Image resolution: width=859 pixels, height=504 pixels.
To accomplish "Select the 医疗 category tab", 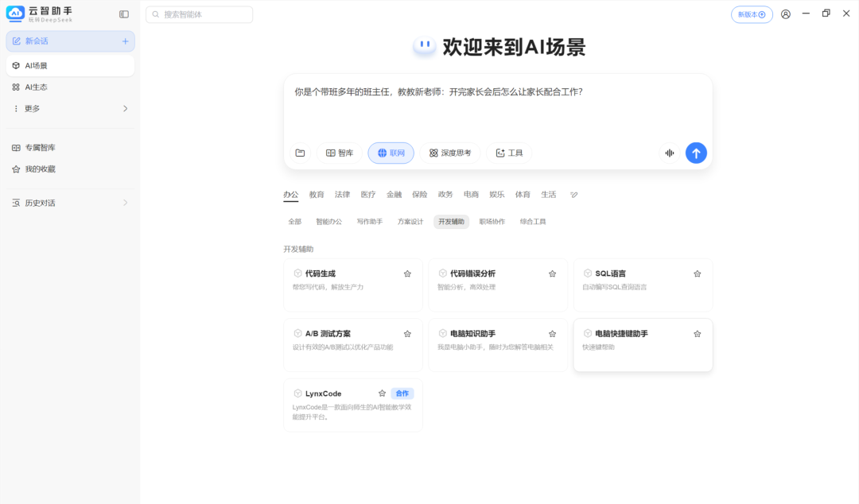I will 368,195.
